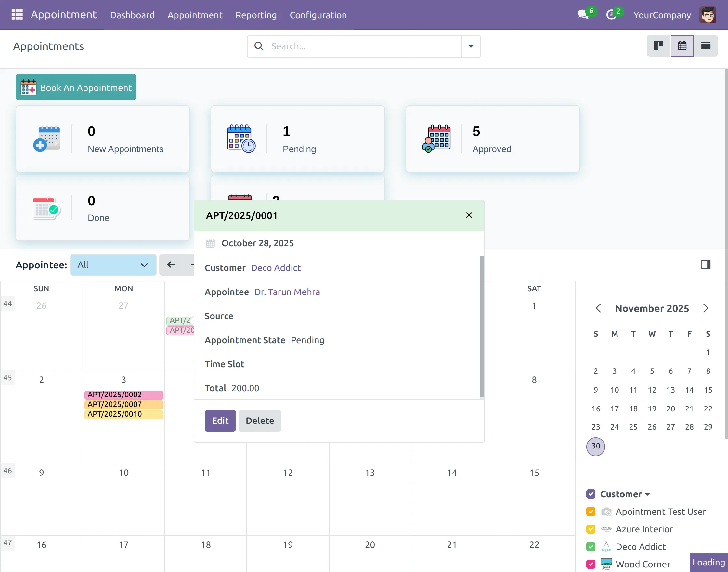
Task: Switch to kanban view
Action: (658, 46)
